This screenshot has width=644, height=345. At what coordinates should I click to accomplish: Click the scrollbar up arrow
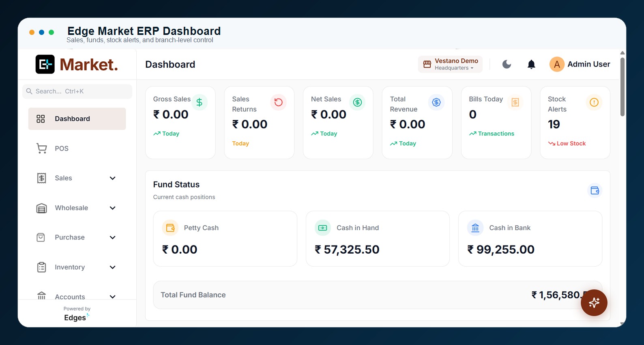point(623,53)
